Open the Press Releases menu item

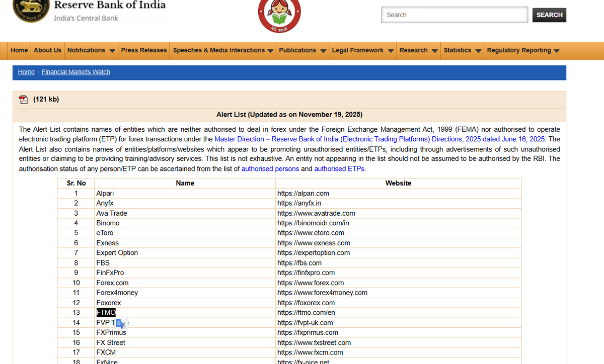pos(144,50)
